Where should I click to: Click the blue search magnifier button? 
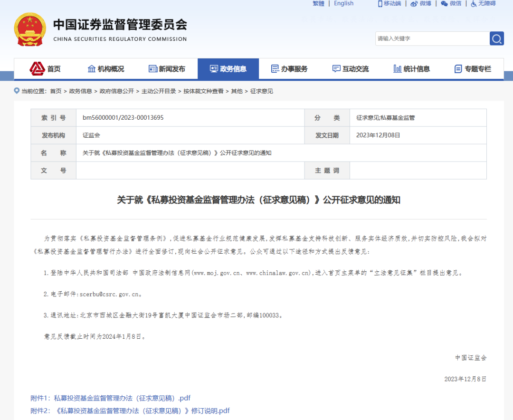point(496,38)
